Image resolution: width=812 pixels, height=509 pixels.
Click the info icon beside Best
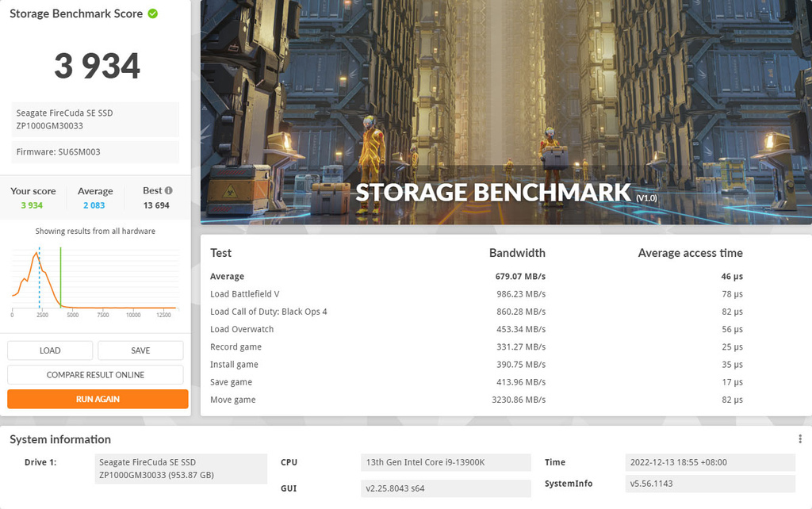(x=169, y=190)
